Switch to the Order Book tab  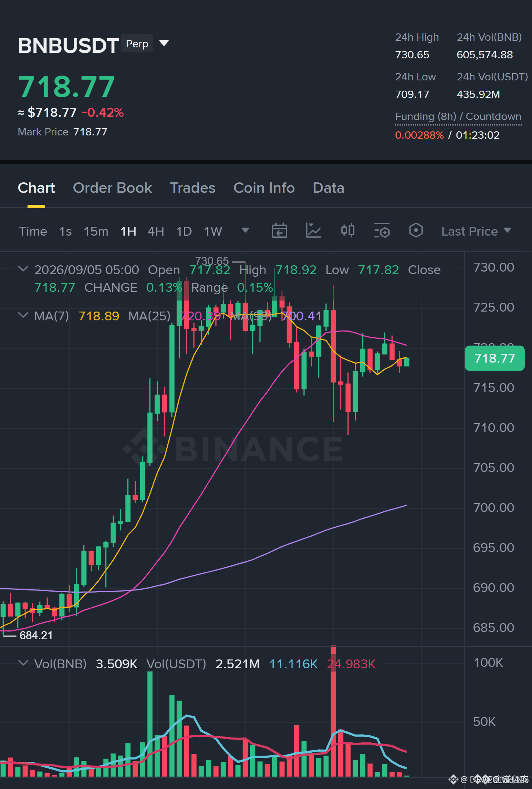coord(112,188)
